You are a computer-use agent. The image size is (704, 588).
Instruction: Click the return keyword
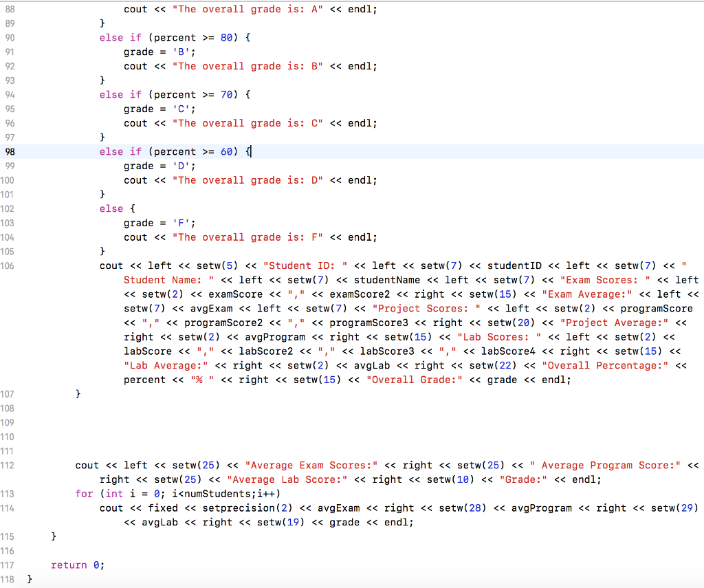click(x=69, y=565)
